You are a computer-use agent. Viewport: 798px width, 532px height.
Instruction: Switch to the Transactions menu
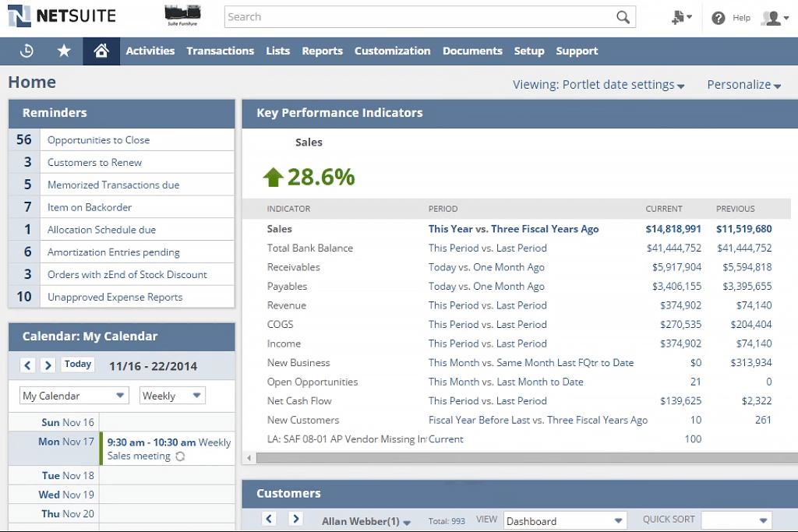pyautogui.click(x=220, y=51)
